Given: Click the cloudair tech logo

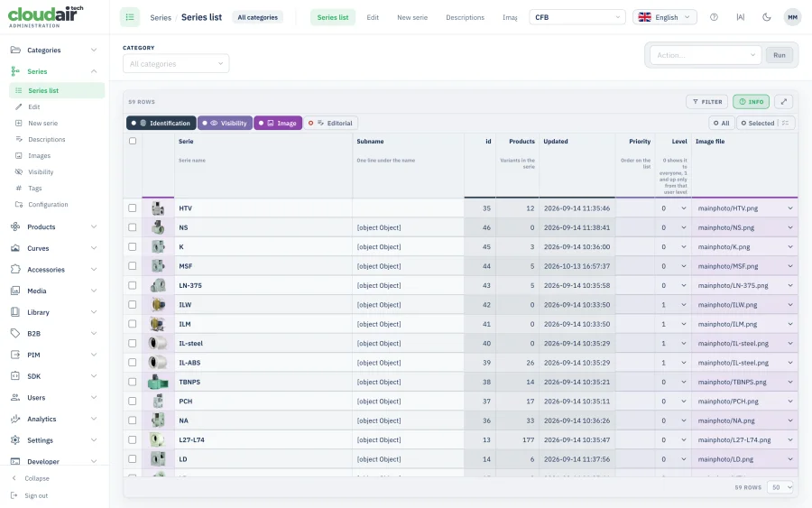Looking at the screenshot, I should pos(46,16).
